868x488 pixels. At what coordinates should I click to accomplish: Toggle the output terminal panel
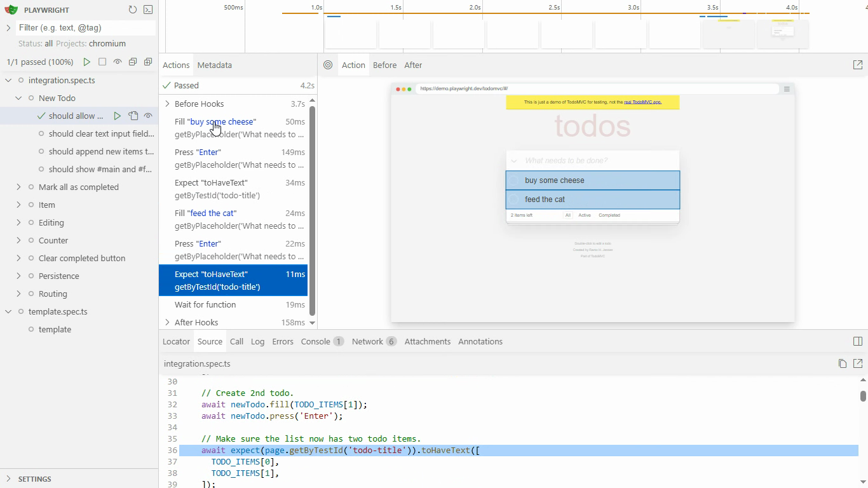[148, 10]
